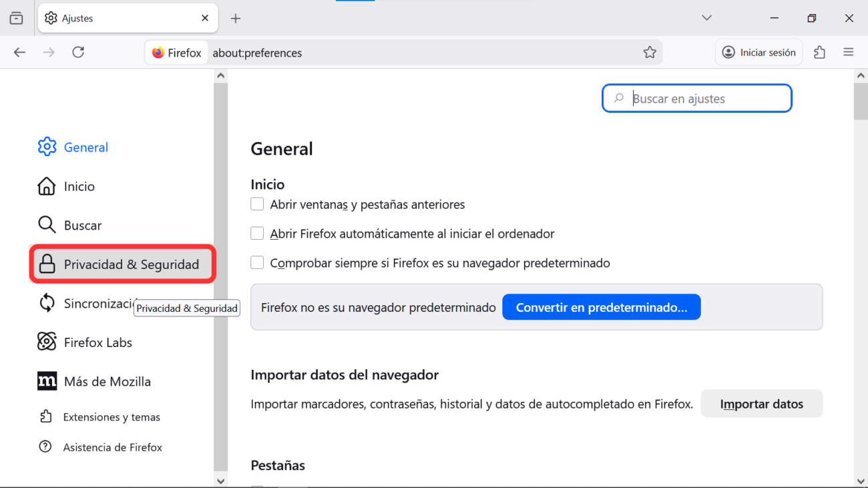Click the Importar datos button
The width and height of the screenshot is (868, 488).
click(761, 404)
